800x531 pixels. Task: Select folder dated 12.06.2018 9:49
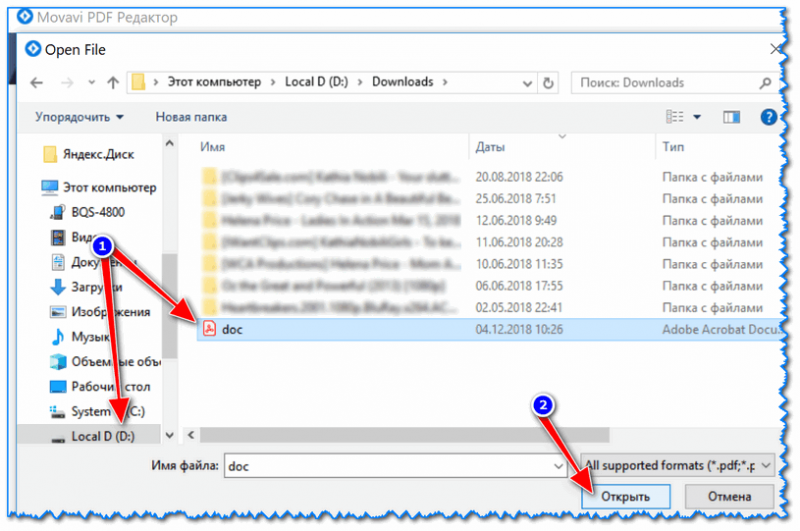(x=488, y=220)
